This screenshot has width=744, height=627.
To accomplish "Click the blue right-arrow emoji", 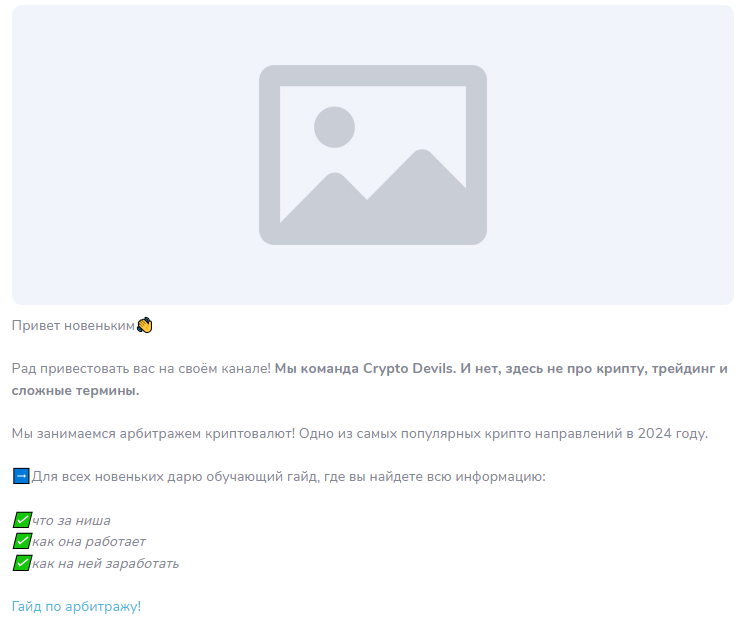I will pos(21,476).
